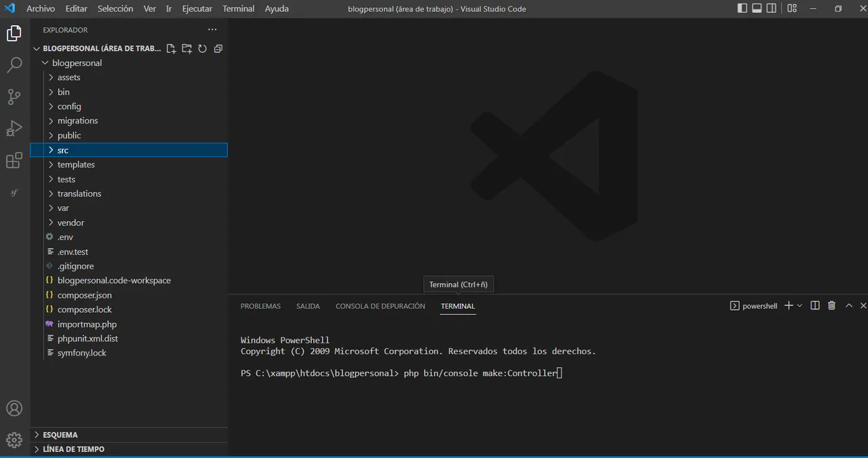This screenshot has height=458, width=868.
Task: Open Run and Debug view icon
Action: pos(14,128)
